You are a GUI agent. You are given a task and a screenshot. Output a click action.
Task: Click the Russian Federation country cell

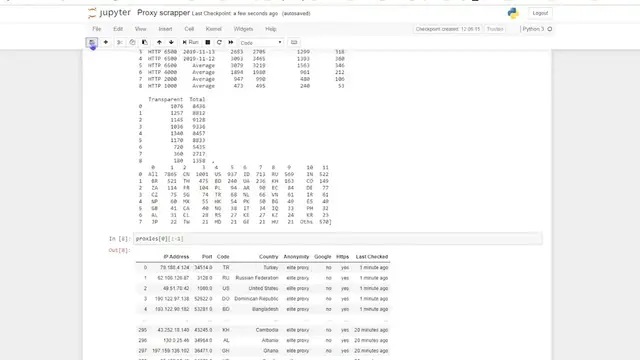(x=257, y=278)
